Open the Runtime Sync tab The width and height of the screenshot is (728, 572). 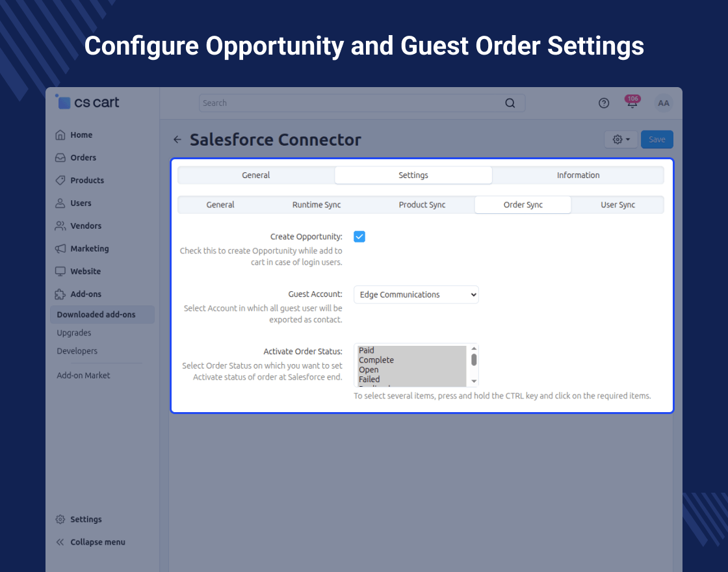(x=317, y=205)
